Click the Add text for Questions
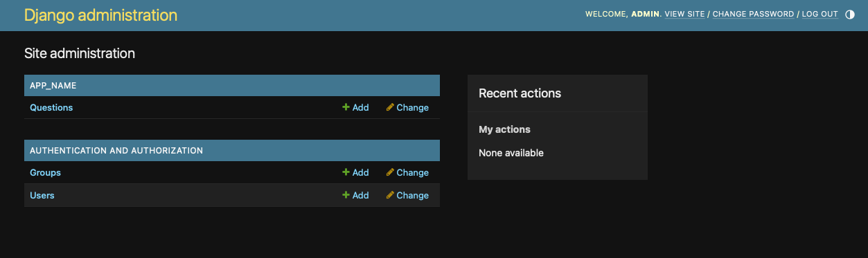Image resolution: width=868 pixels, height=258 pixels. coord(360,107)
